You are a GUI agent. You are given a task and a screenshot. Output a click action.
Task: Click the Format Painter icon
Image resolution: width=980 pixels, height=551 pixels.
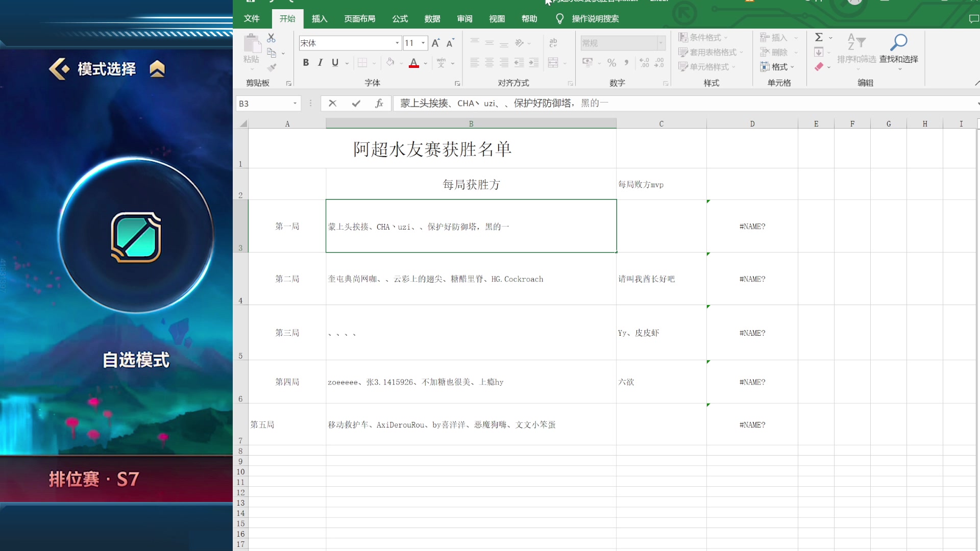[x=272, y=67]
